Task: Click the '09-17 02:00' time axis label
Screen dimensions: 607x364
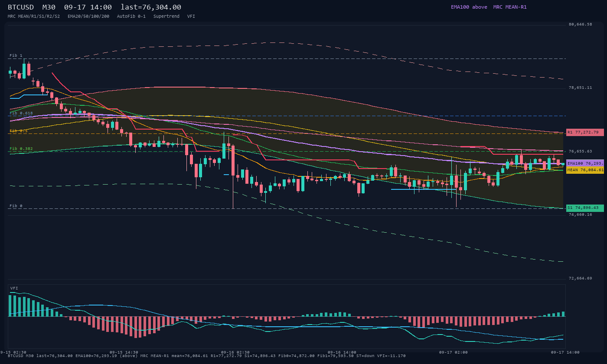Action: (454, 352)
